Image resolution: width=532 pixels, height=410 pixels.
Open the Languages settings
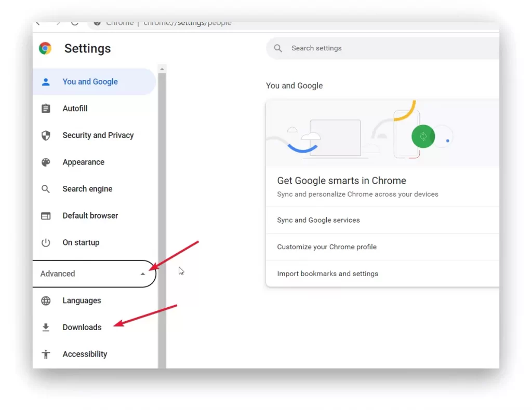tap(95, 300)
